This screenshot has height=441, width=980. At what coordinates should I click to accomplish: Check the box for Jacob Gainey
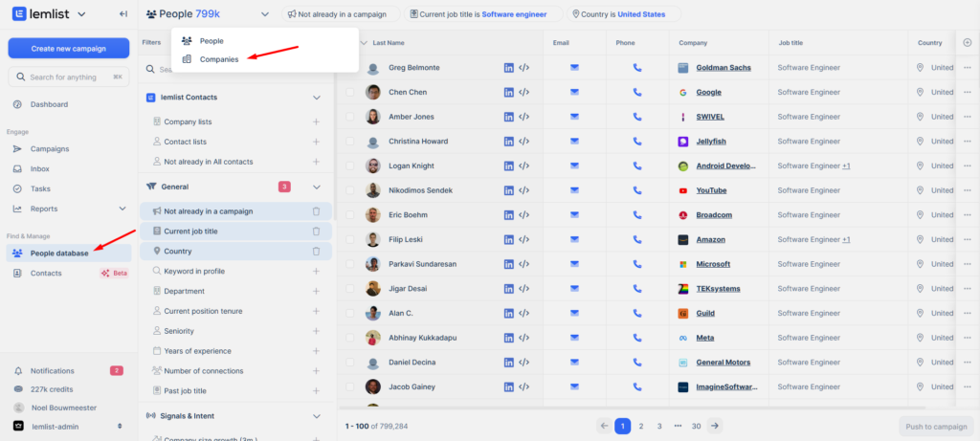[349, 387]
